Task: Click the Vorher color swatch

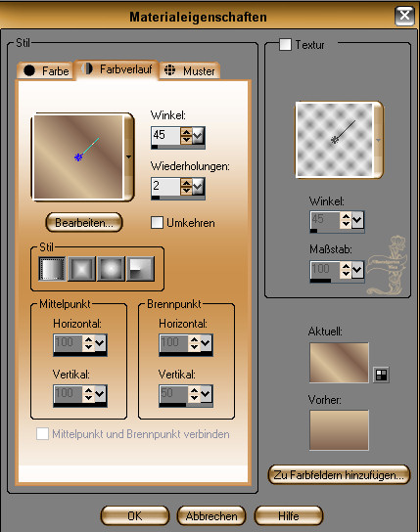Action: pos(339,430)
